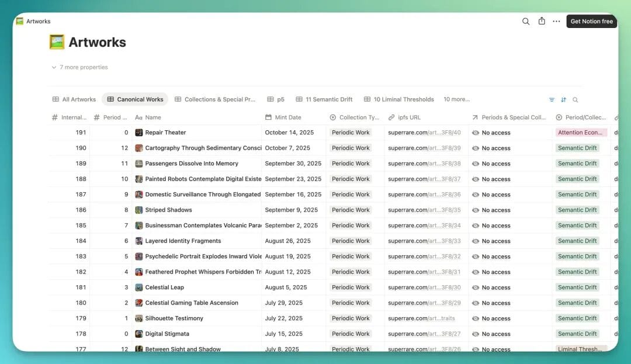Image resolution: width=631 pixels, height=364 pixels.
Task: Open the three-dots more options menu
Action: pos(556,21)
